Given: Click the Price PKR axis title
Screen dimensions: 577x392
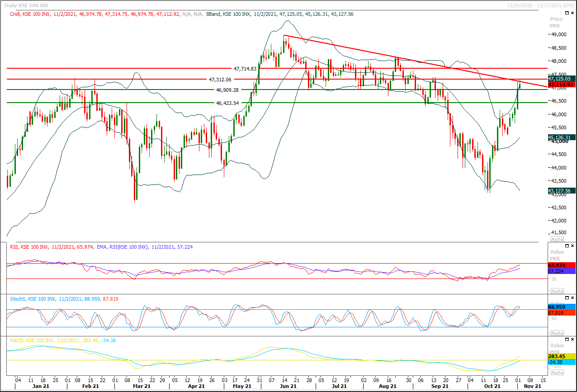Looking at the screenshot, I should pos(557,23).
